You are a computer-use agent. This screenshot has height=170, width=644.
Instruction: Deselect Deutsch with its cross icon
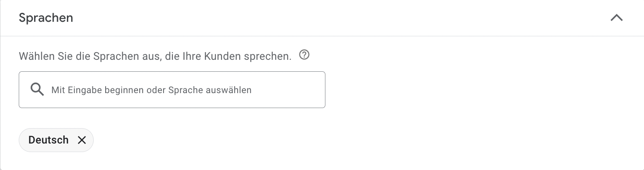pyautogui.click(x=82, y=140)
